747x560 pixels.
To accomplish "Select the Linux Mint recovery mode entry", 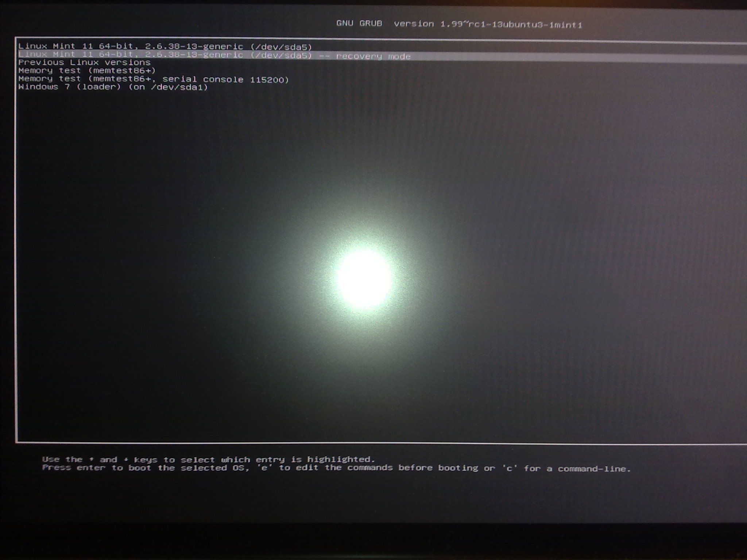I will [214, 55].
